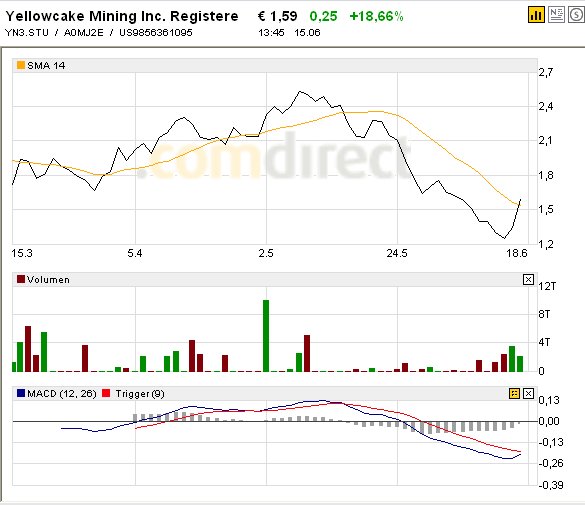The image size is (585, 505).
Task: Click the 0,13 MACD axis label
Action: pos(549,401)
